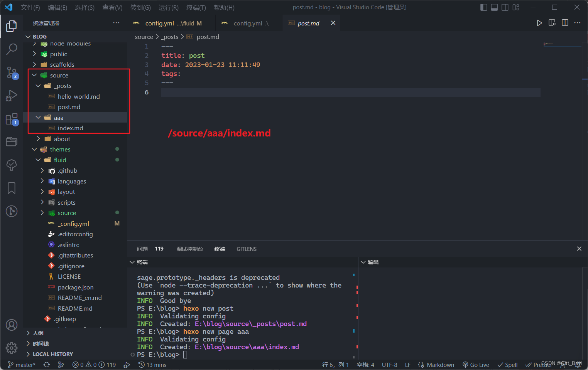Open editor more actions ellipsis
Image resolution: width=588 pixels, height=370 pixels.
coord(577,23)
